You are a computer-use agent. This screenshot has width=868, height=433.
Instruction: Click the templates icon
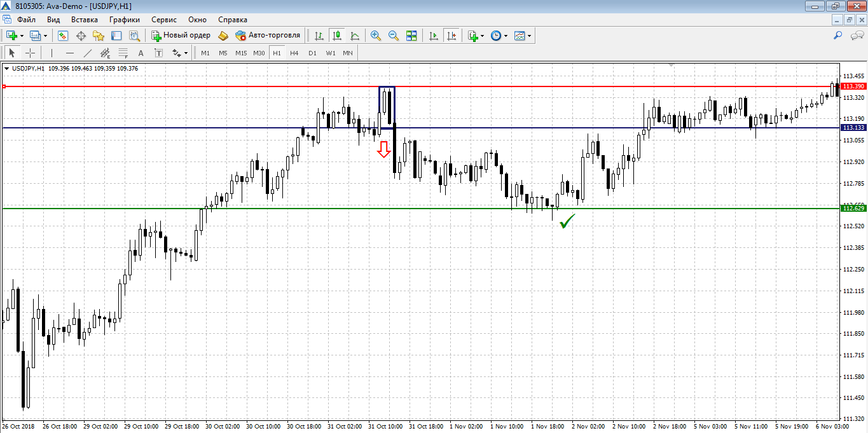click(x=520, y=36)
